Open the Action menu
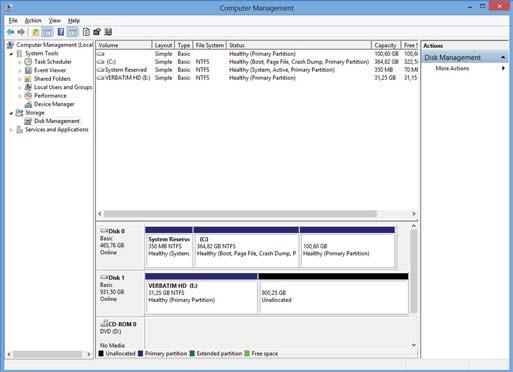Viewport: 513px width, 372px height. [33, 21]
